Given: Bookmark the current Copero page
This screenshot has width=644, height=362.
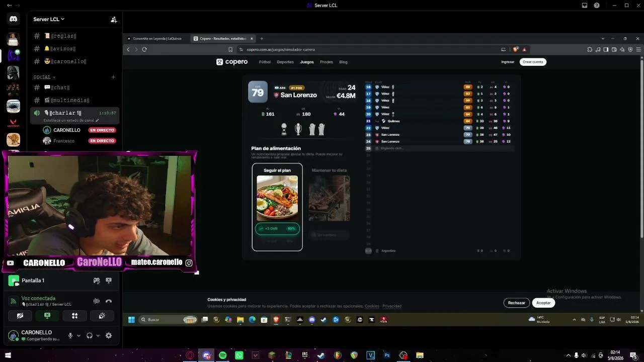Looking at the screenshot, I should (230, 49).
